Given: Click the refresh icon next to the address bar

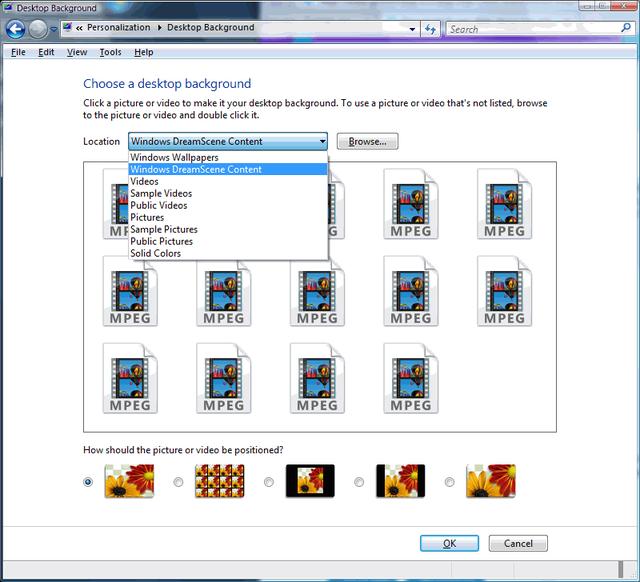Looking at the screenshot, I should [x=430, y=29].
